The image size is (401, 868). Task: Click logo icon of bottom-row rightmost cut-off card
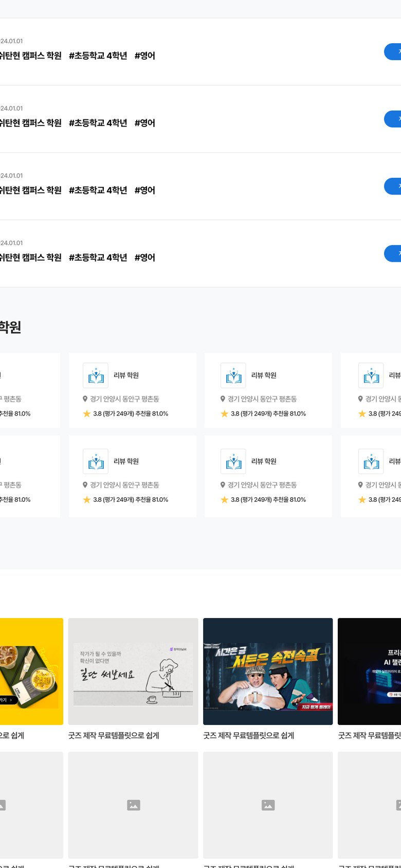coord(371,461)
